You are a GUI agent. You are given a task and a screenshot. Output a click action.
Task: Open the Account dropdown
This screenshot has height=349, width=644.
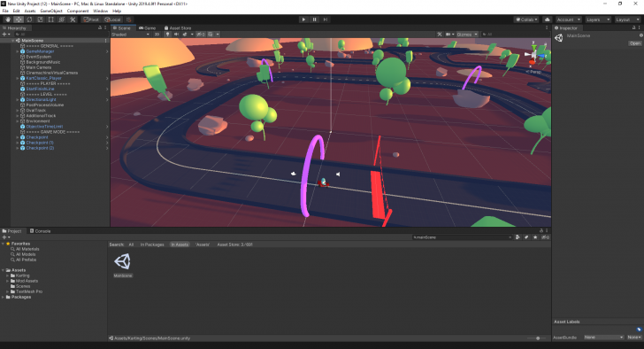[569, 19]
